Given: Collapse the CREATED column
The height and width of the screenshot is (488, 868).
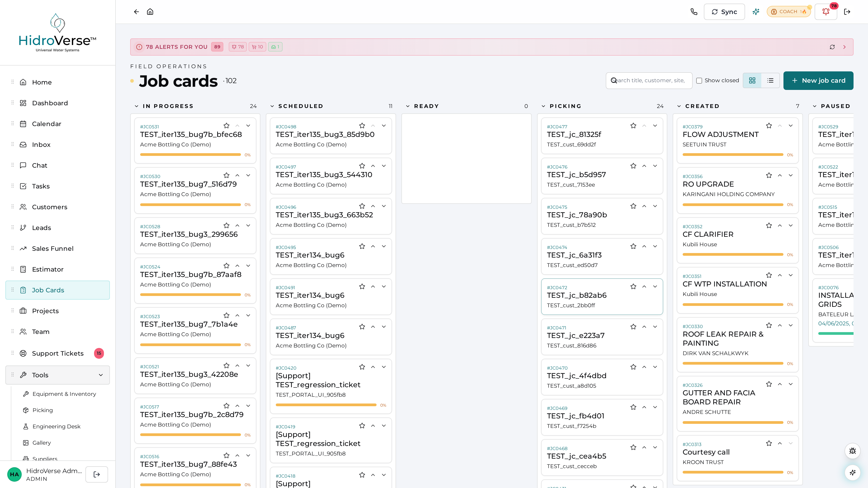Looking at the screenshot, I should click(x=679, y=106).
